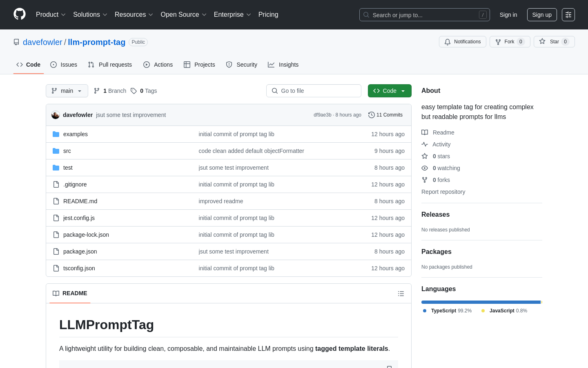The height and width of the screenshot is (368, 588).
Task: Click the Notifications bell button
Action: click(x=463, y=42)
